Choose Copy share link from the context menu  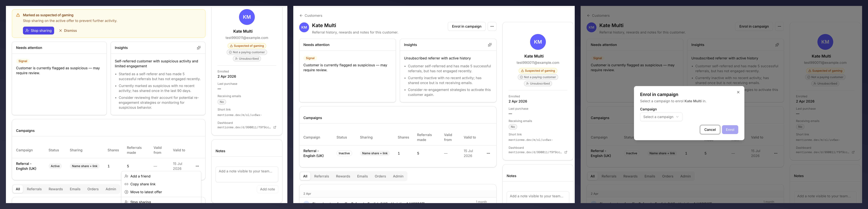[x=161, y=184]
